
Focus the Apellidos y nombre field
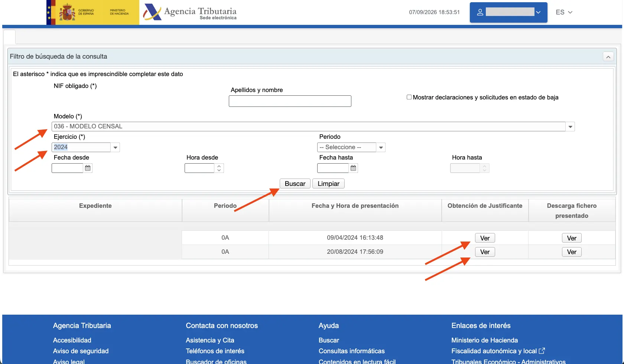[x=290, y=101]
